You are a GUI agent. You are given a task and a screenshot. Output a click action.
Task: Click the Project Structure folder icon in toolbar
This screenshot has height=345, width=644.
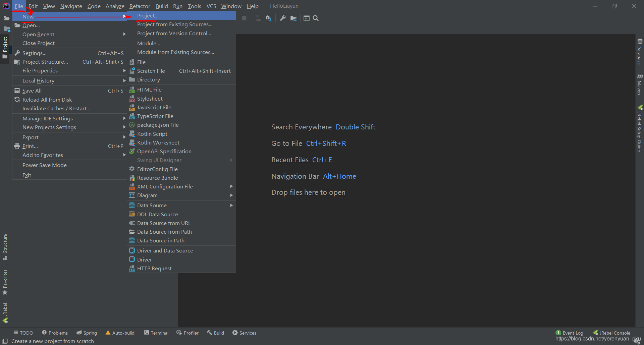click(x=293, y=18)
